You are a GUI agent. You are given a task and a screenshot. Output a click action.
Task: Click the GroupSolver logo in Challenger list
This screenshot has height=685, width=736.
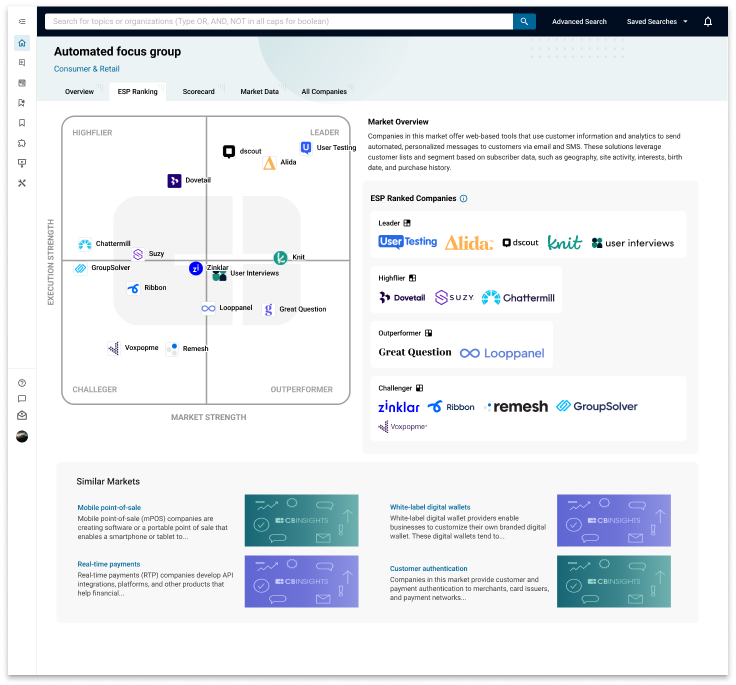(x=597, y=406)
